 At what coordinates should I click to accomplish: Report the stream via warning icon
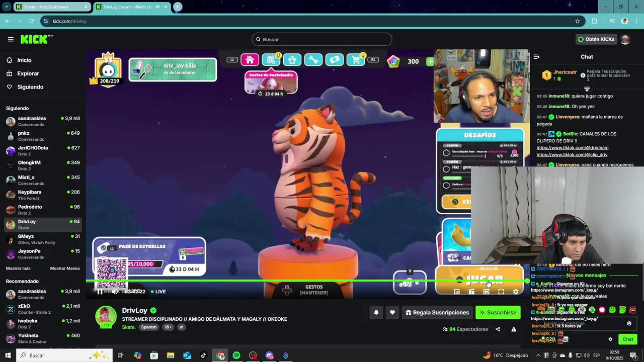[514, 329]
